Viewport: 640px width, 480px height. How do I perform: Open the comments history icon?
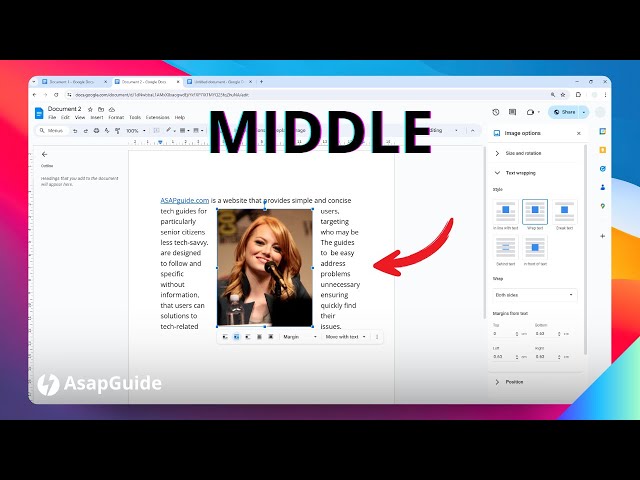pos(512,112)
